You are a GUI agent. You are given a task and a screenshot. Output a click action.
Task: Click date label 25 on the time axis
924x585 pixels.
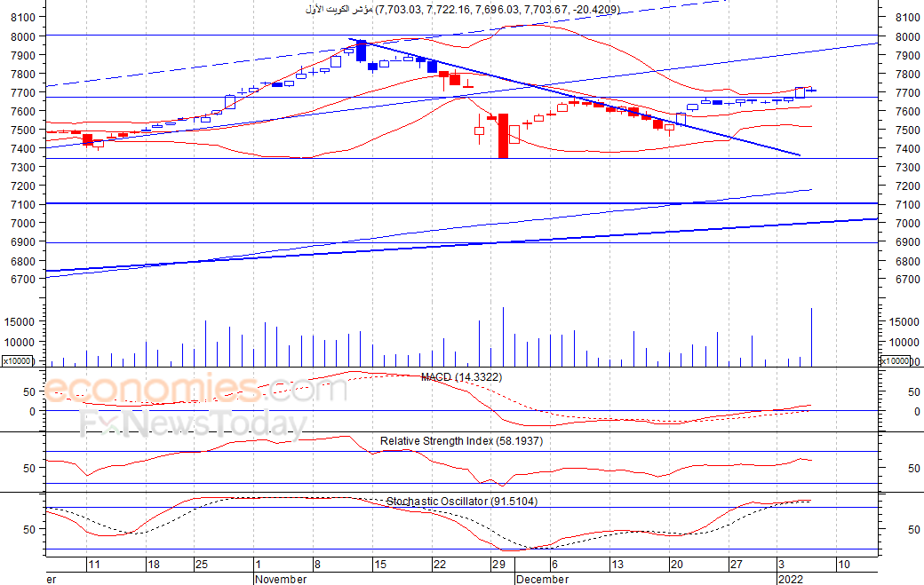tap(202, 565)
